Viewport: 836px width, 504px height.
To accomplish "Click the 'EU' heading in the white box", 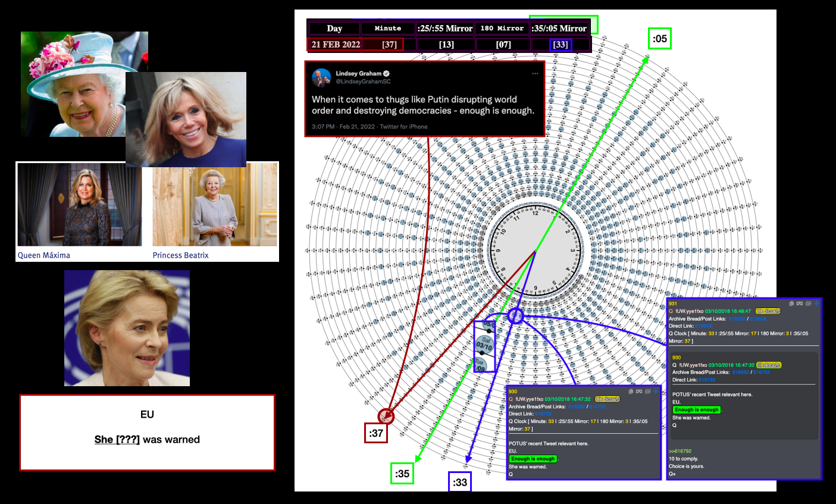I will point(147,414).
